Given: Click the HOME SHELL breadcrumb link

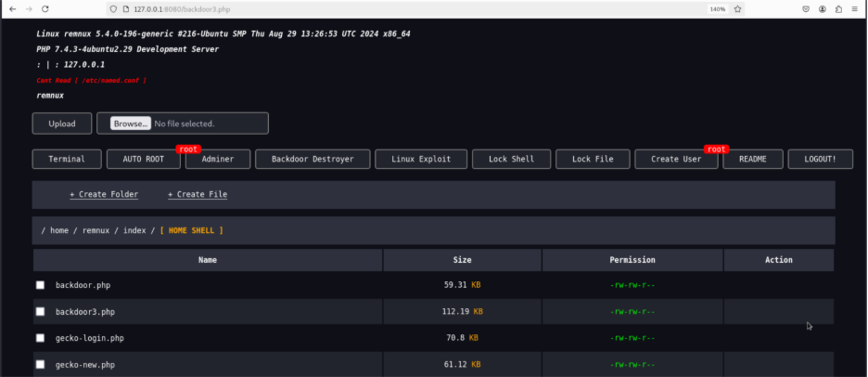Looking at the screenshot, I should (x=192, y=230).
